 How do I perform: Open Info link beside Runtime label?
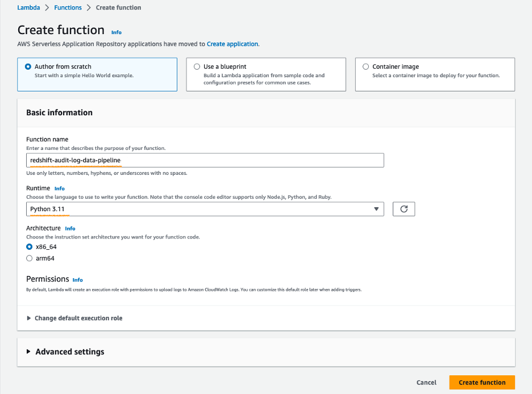pyautogui.click(x=60, y=188)
